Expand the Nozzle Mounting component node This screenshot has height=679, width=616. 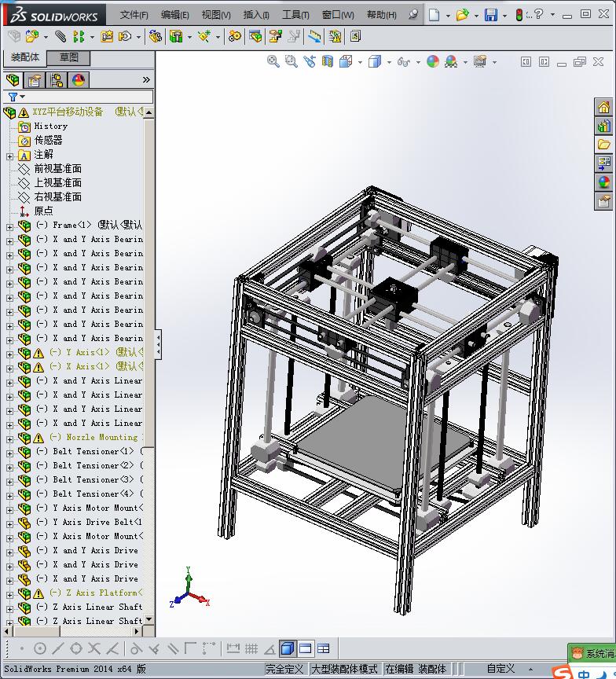tap(9, 439)
